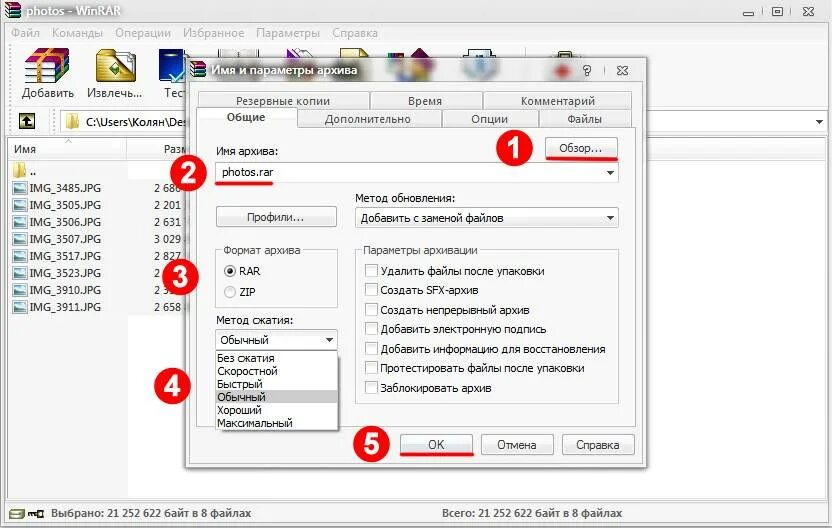This screenshot has height=528, width=832.
Task: Click the IMG_3507.JPG file icon
Action: (20, 239)
